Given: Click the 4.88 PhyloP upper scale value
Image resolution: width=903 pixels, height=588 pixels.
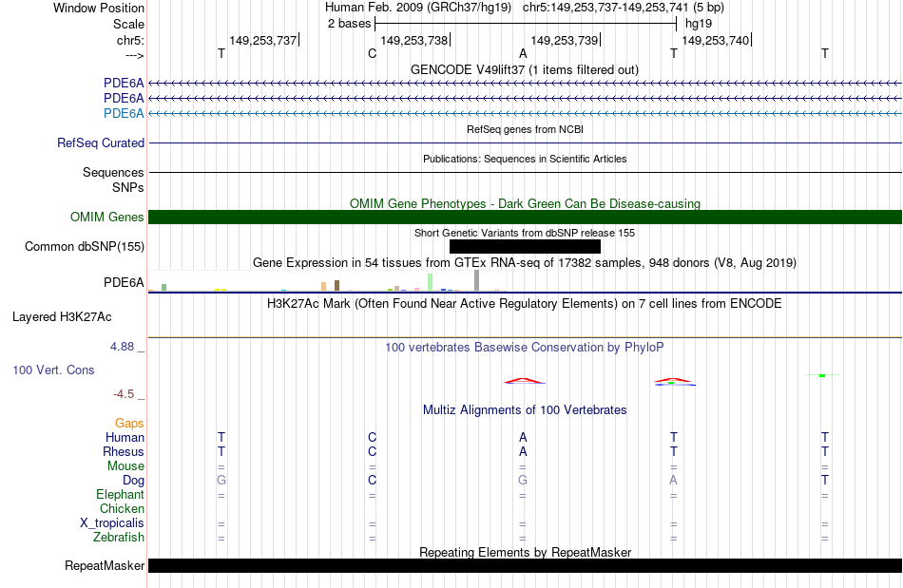Looking at the screenshot, I should [x=122, y=347].
